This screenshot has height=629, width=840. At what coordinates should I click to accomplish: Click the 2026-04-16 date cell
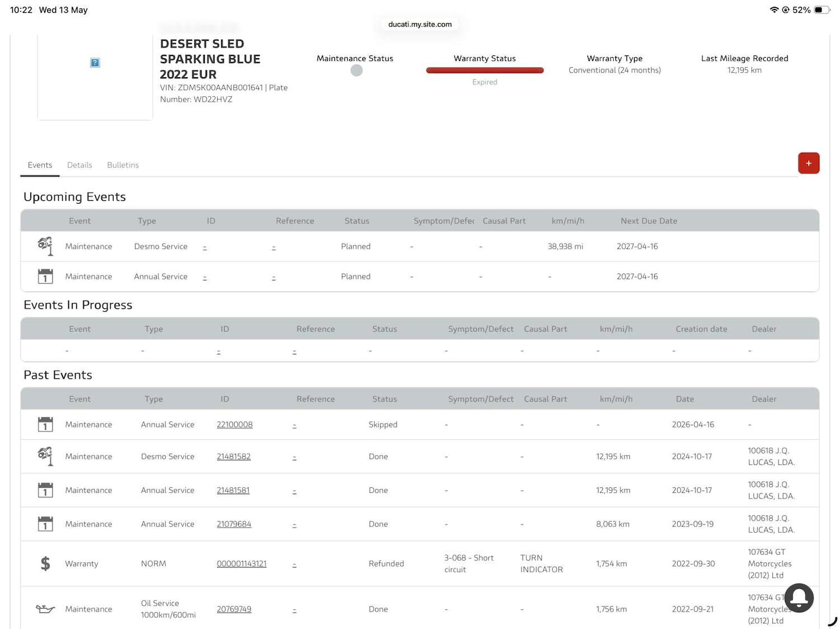point(693,425)
